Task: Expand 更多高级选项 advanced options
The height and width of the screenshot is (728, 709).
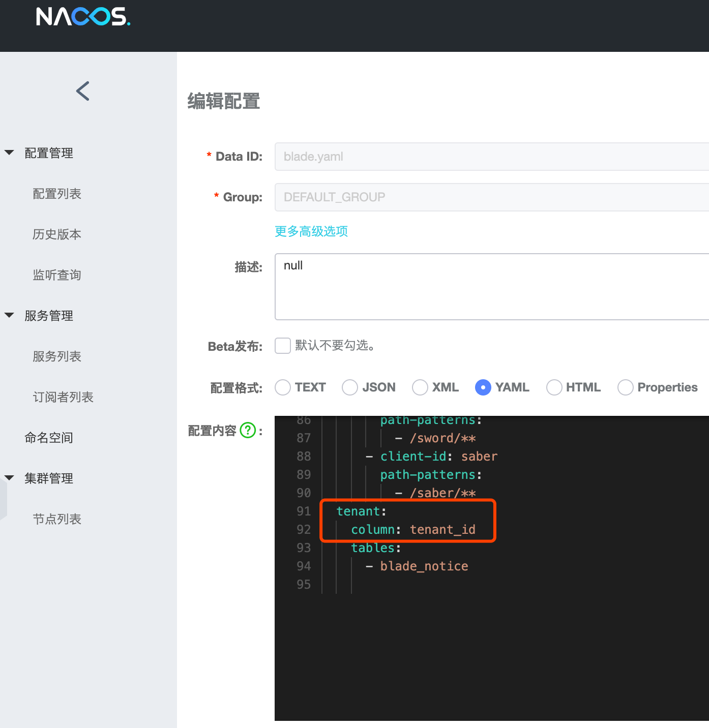Action: 311,231
